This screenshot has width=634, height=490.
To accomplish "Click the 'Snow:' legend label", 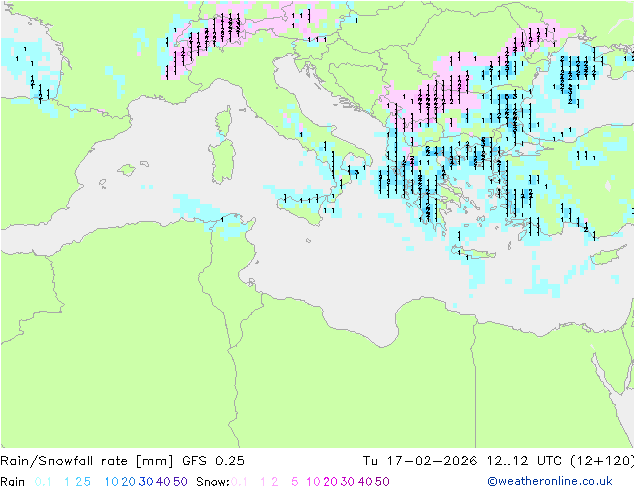I will coord(213,482).
